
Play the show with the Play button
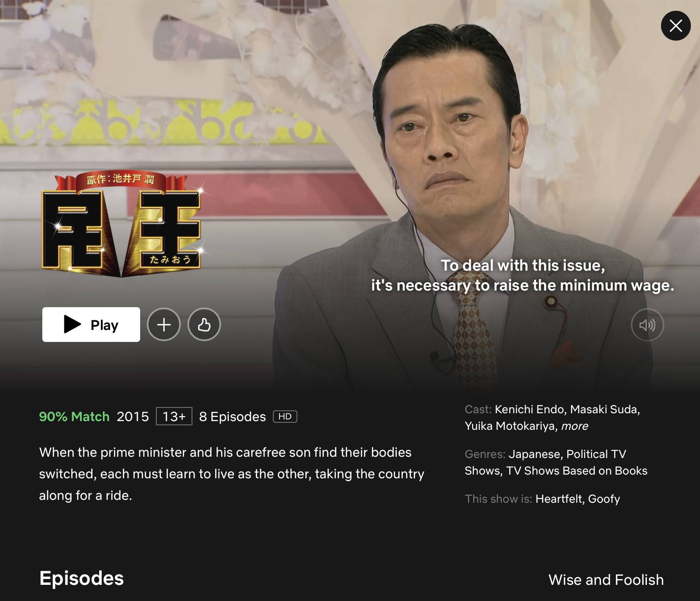[x=91, y=325]
